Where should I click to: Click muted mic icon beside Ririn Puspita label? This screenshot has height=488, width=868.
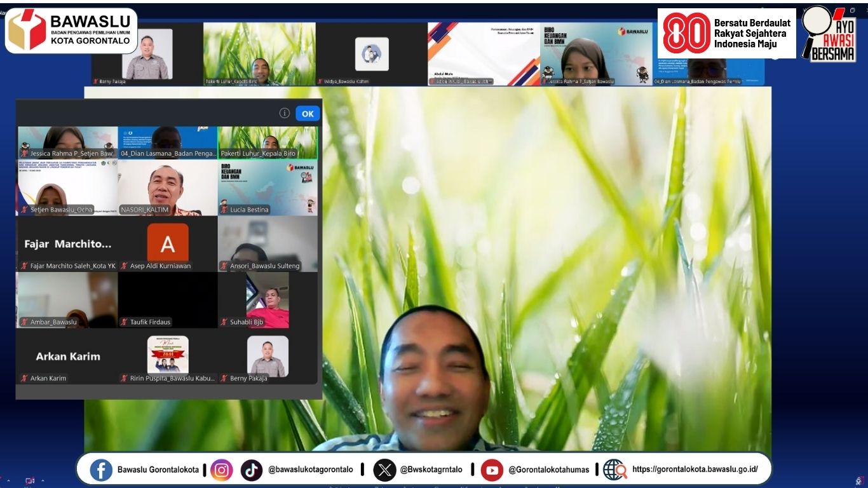pos(125,378)
